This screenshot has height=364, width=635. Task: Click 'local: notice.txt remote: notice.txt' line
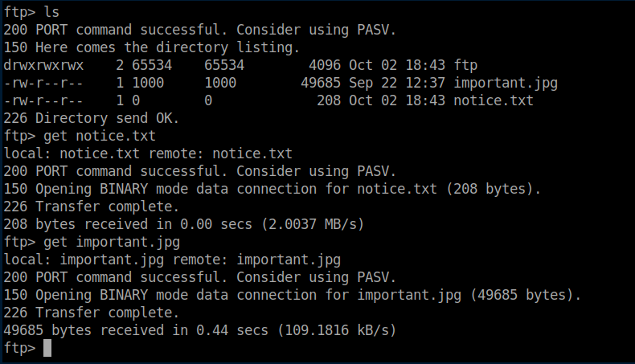148,153
